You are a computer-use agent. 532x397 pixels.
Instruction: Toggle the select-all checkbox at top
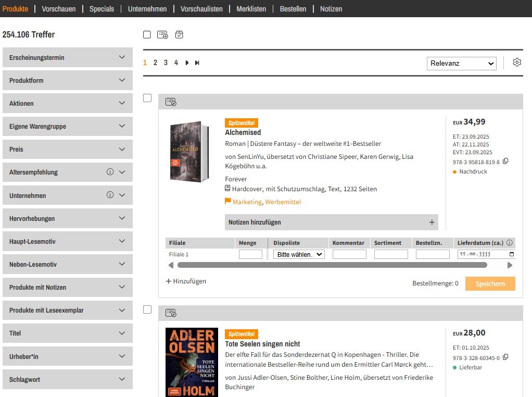coord(147,34)
